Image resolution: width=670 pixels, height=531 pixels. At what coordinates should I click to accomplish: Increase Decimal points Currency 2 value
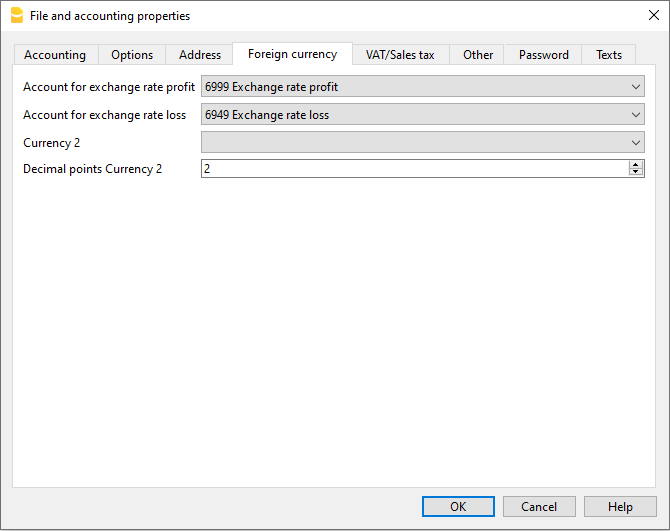click(636, 165)
